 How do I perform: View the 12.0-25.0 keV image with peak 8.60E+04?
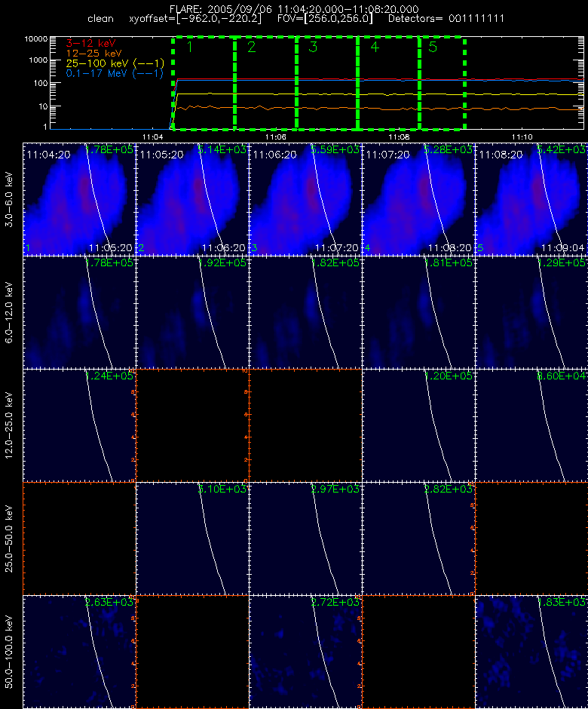pos(531,425)
